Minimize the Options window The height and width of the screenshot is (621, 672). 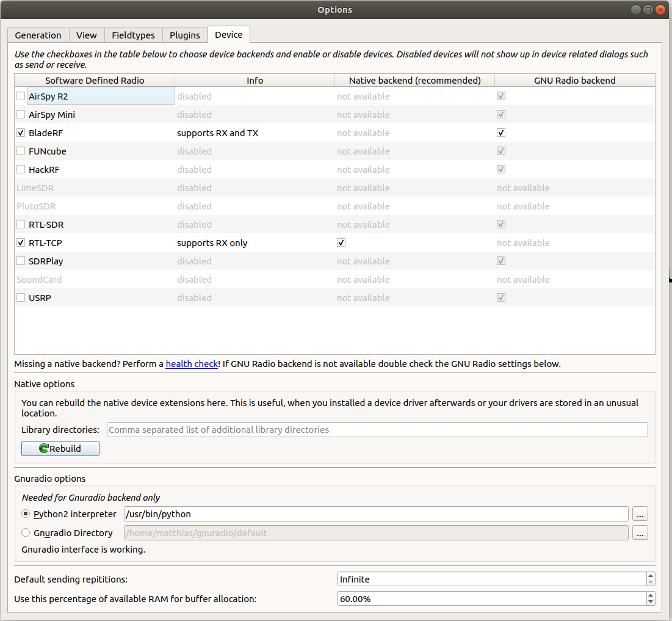pyautogui.click(x=636, y=9)
